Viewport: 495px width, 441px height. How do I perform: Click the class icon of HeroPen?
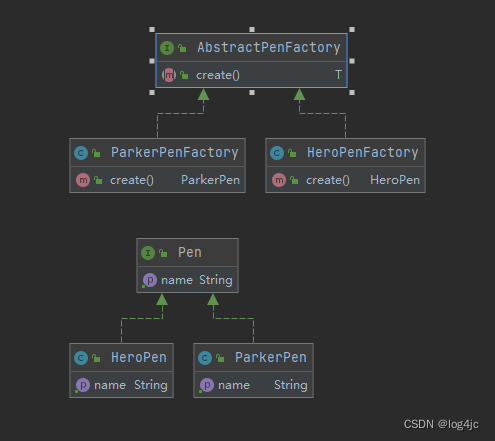coord(81,358)
